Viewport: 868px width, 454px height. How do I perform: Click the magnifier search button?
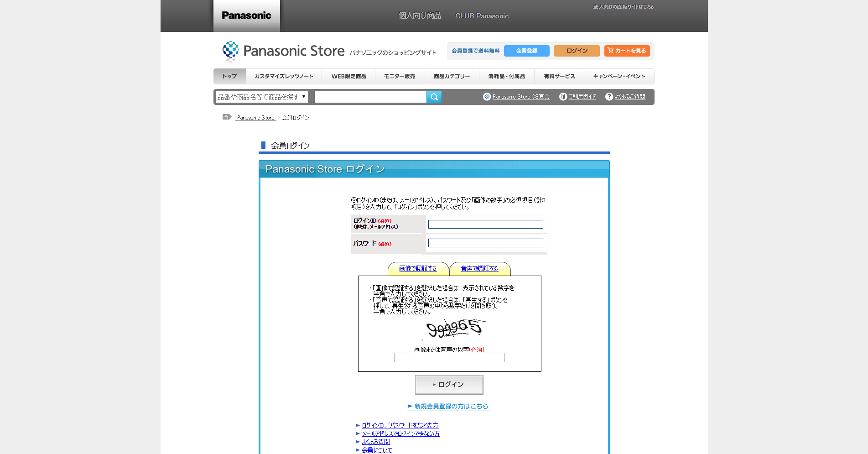(434, 97)
